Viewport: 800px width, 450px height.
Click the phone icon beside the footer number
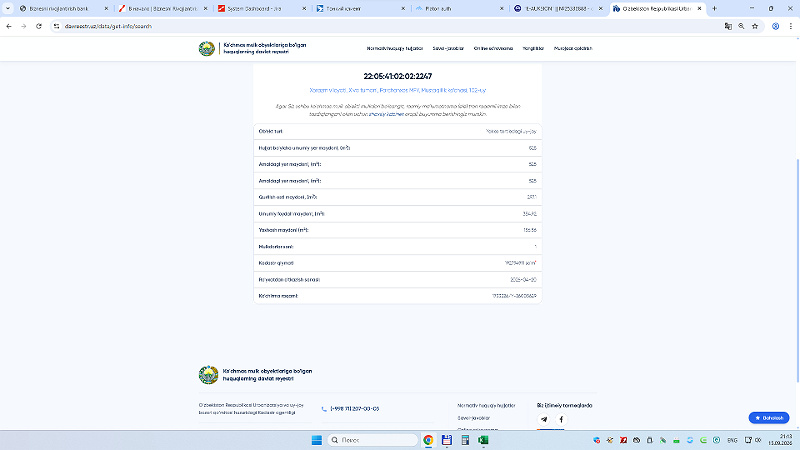324,409
